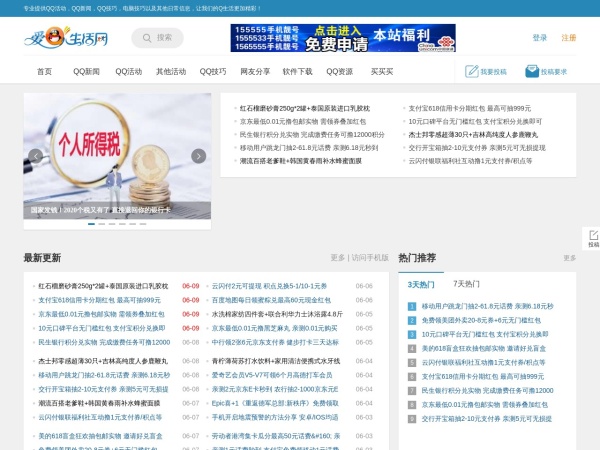Viewport: 600px width, 450px height.
Task: Open 百度地图每日领蜜粽 article
Action: tap(271, 300)
